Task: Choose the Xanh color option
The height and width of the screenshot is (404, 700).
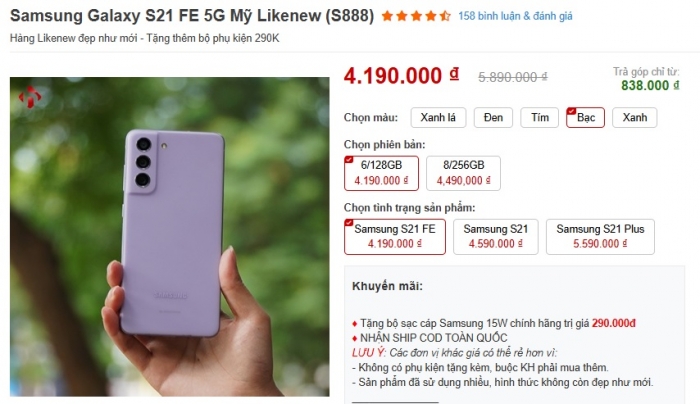Action: point(635,118)
